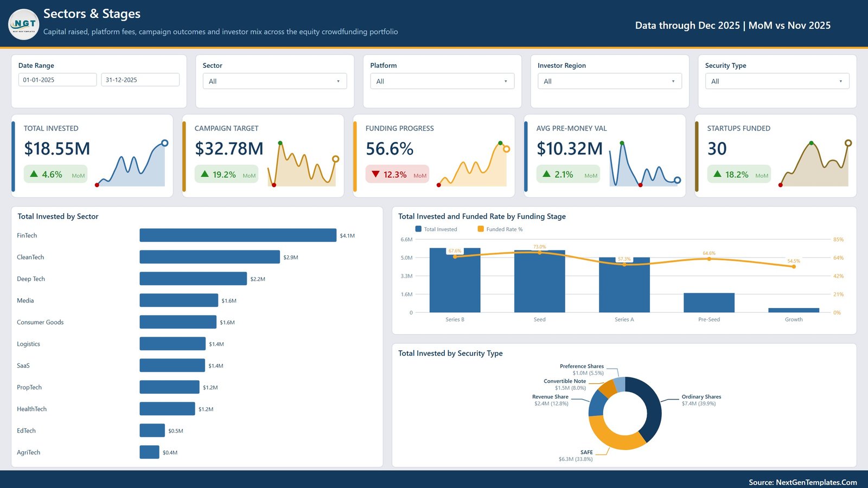Click the Media sector label
Image resolution: width=868 pixels, height=488 pixels.
click(25, 300)
